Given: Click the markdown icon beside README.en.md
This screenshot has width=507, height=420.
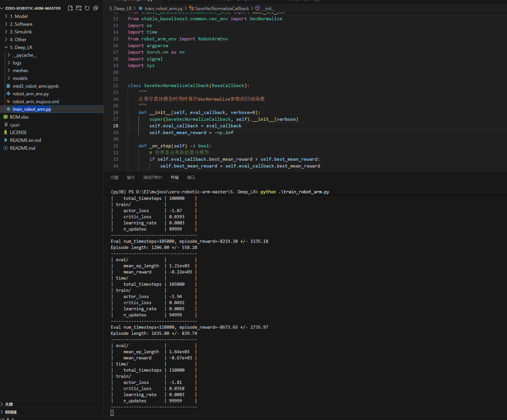Looking at the screenshot, I should click(x=6, y=140).
